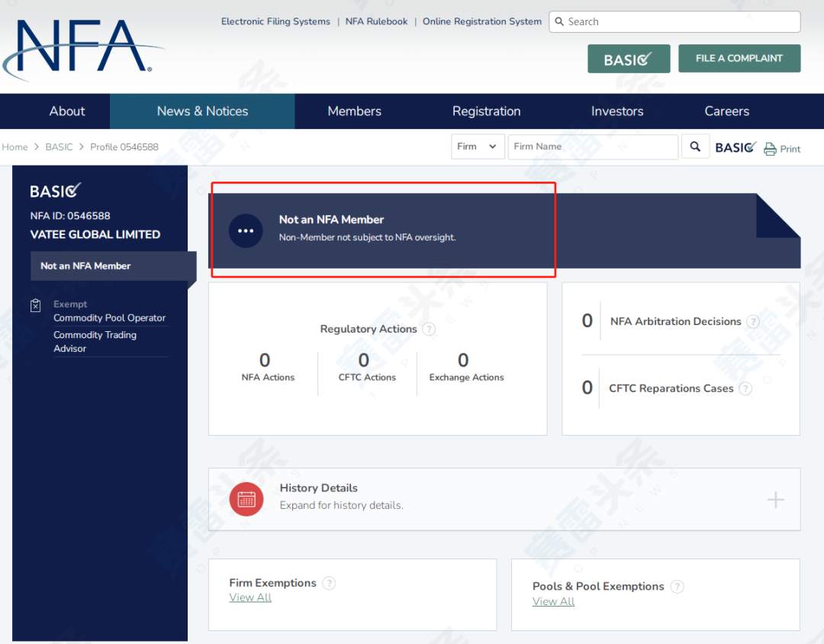Click the CFTC Reparations Cases label

tap(671, 388)
